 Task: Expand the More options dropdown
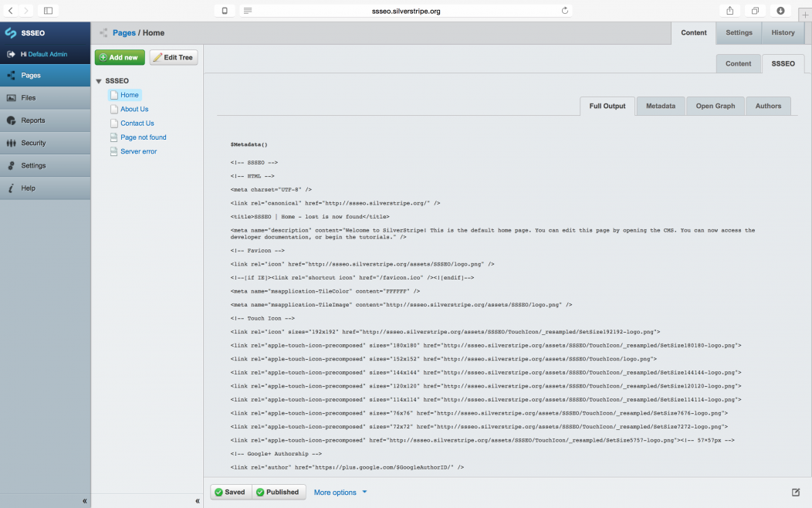coord(340,493)
